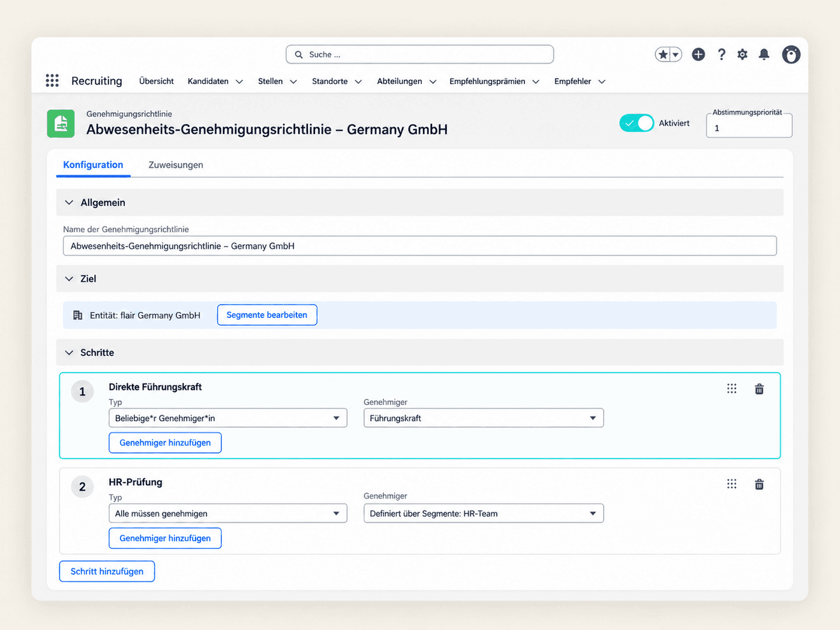
Task: Grab reorder handle of HR-Prüfung step
Action: (x=731, y=484)
